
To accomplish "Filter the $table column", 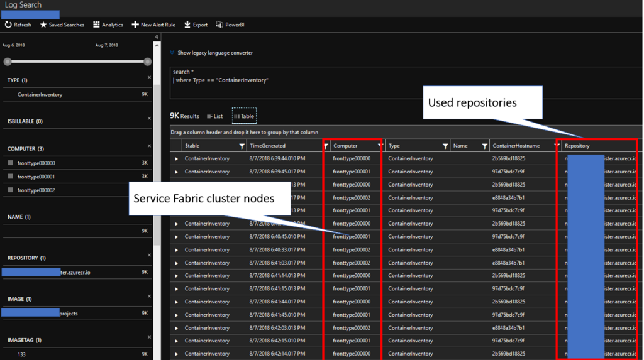I will click(242, 146).
